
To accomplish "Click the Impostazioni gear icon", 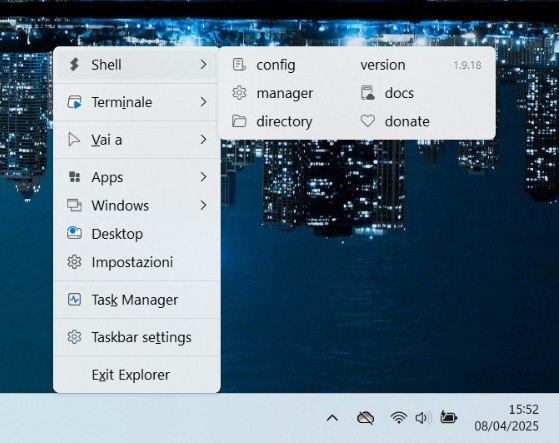I will coord(74,262).
